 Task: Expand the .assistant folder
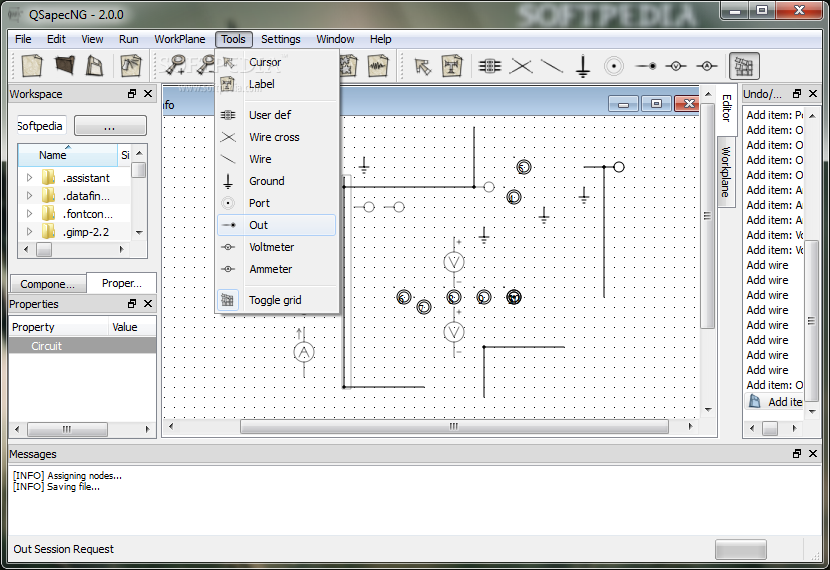pos(30,178)
